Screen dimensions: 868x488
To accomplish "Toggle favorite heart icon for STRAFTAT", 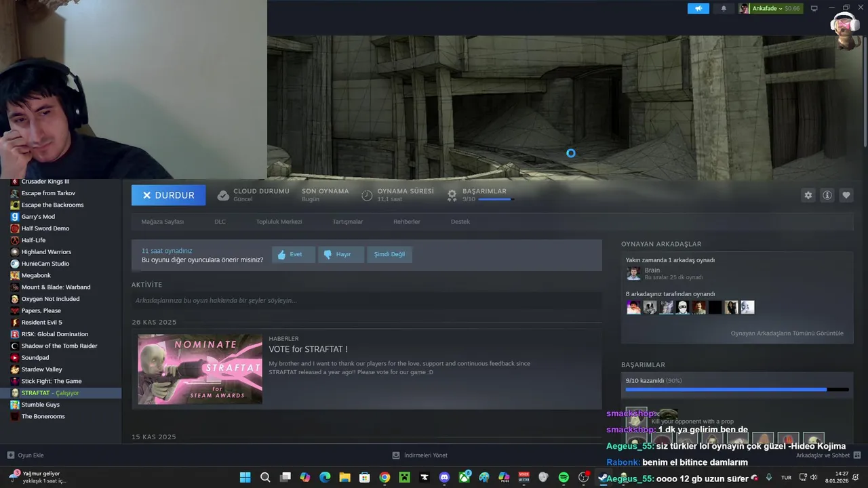I will click(x=846, y=195).
